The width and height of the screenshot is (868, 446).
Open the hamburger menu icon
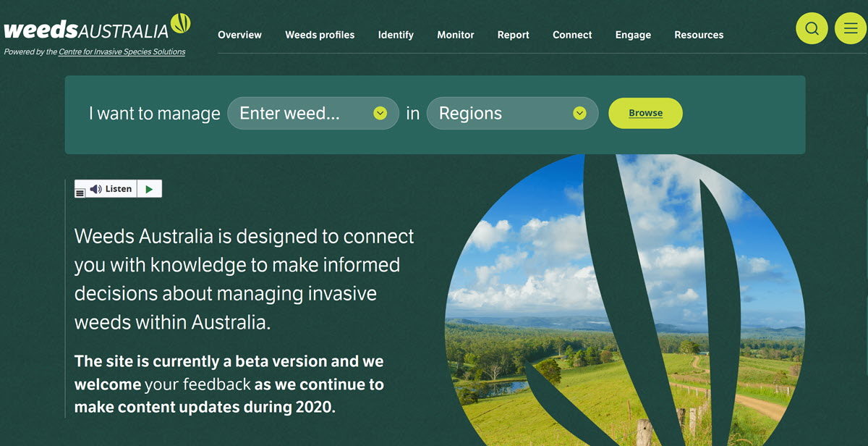pyautogui.click(x=851, y=28)
